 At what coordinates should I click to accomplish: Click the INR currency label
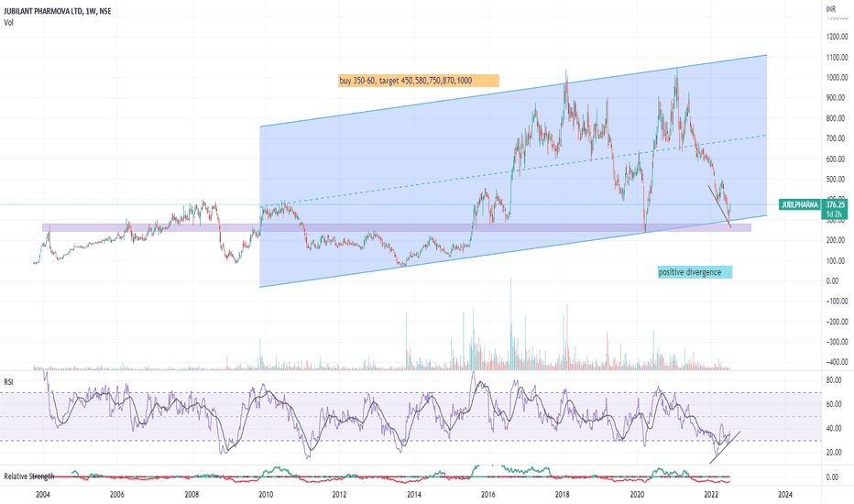coord(831,9)
